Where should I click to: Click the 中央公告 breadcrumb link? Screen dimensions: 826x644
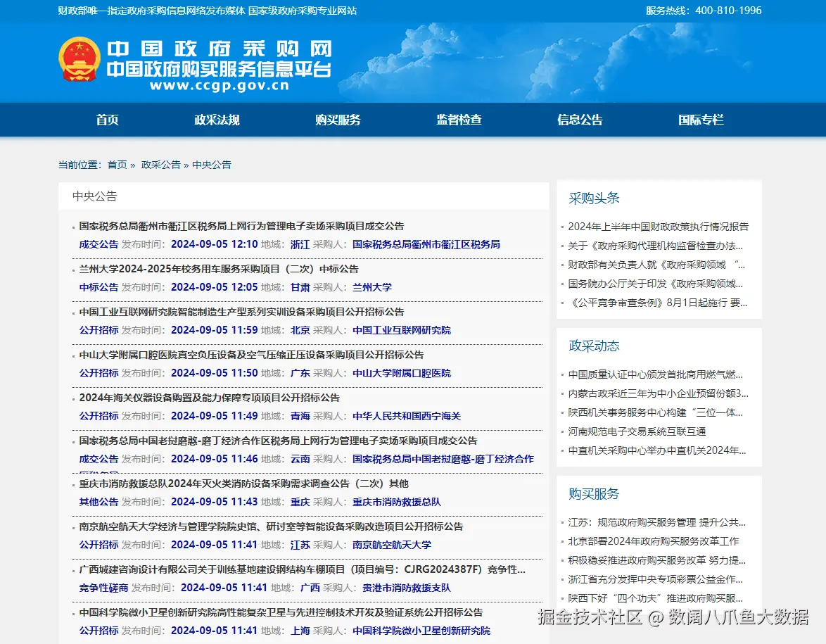click(x=212, y=165)
